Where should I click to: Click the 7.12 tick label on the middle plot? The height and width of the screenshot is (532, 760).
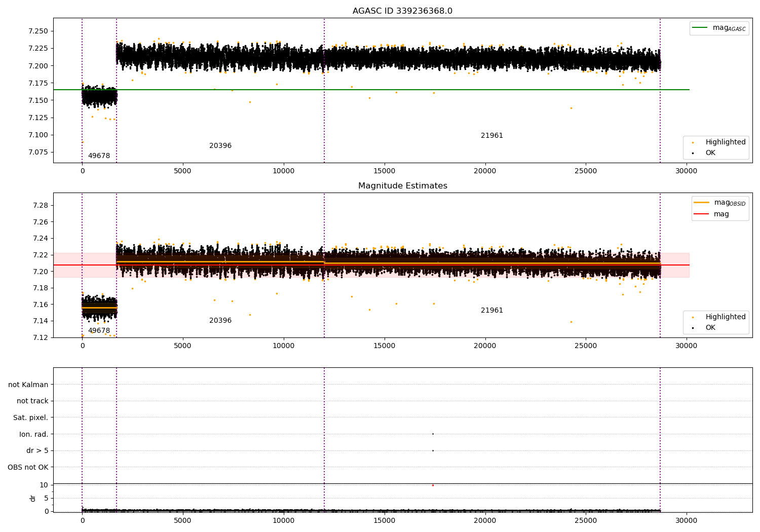click(40, 337)
